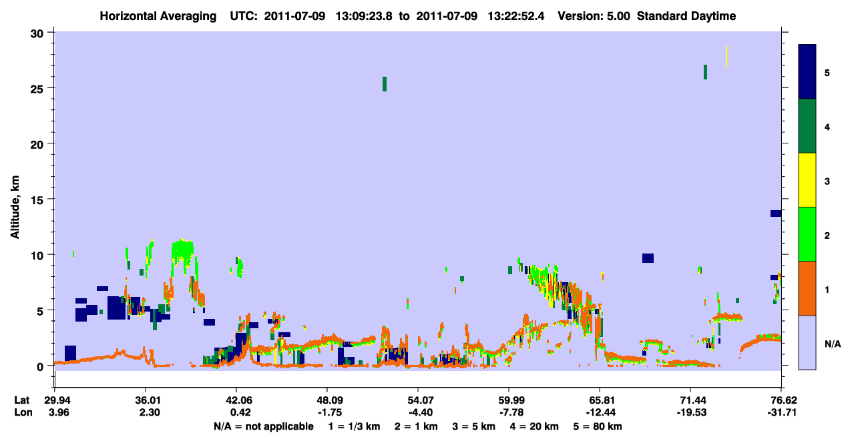Click the 'Lat' row label

[x=22, y=400]
